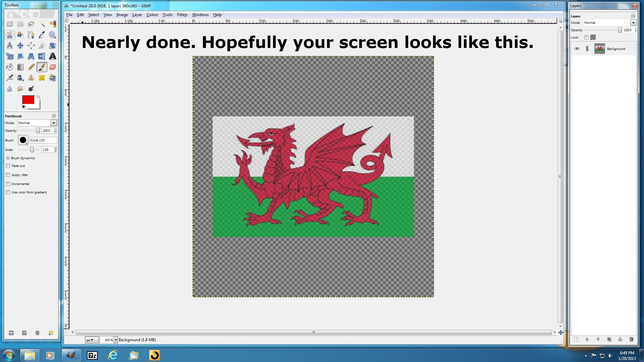
Task: Select the Clone stamp tool
Action: click(x=31, y=78)
